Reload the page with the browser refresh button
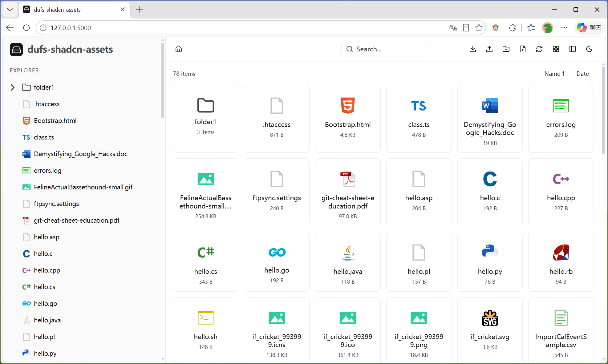Viewport: 608px width, 364px height. click(26, 28)
